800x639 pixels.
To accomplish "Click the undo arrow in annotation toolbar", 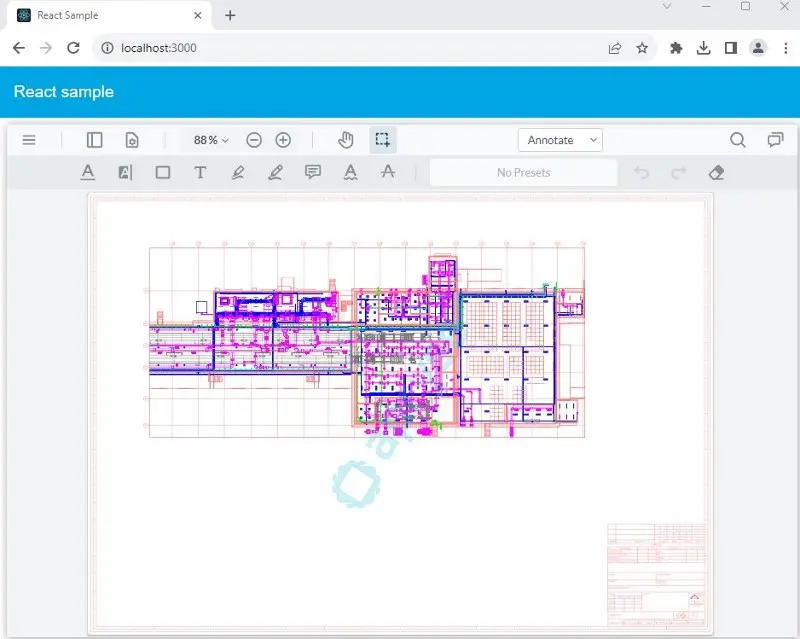I will point(641,173).
